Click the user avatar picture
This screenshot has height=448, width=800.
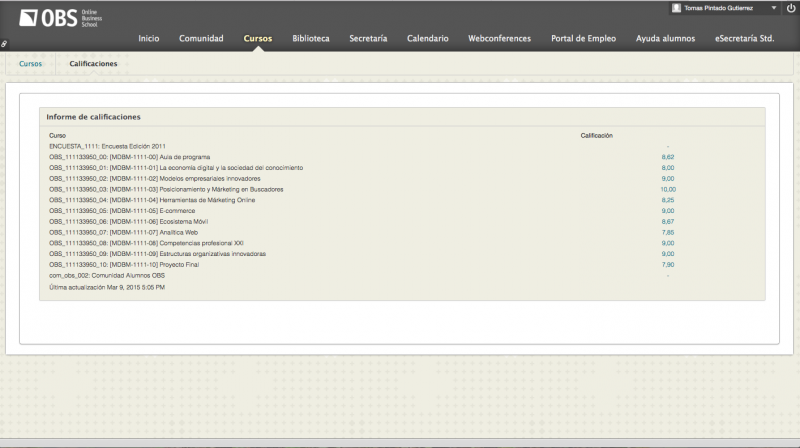click(x=678, y=8)
